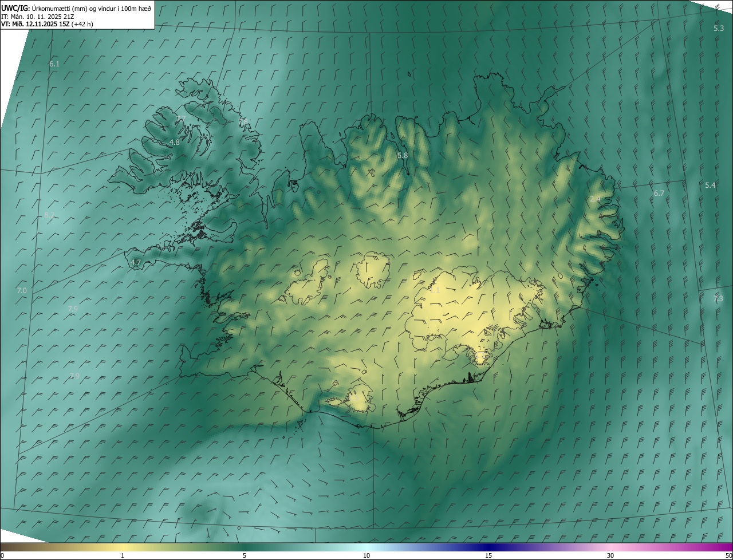Click the 2.4 precipitation value label
733x560 pixels.
(595, 199)
